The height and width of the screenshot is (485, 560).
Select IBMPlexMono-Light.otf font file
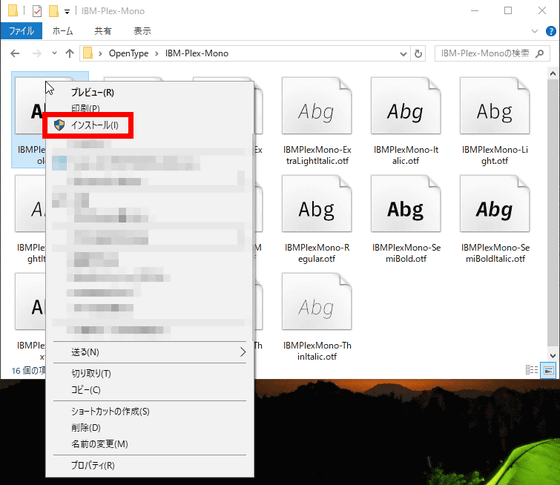click(x=495, y=121)
